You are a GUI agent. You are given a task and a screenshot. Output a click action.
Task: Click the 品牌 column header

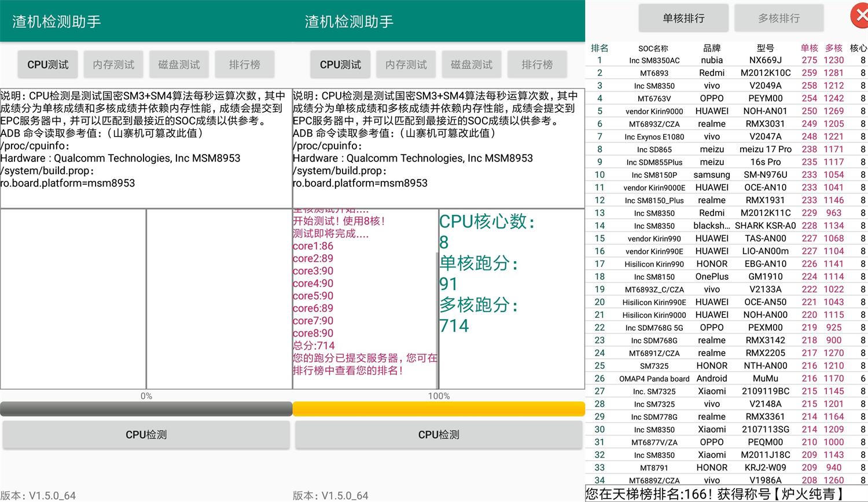[712, 48]
